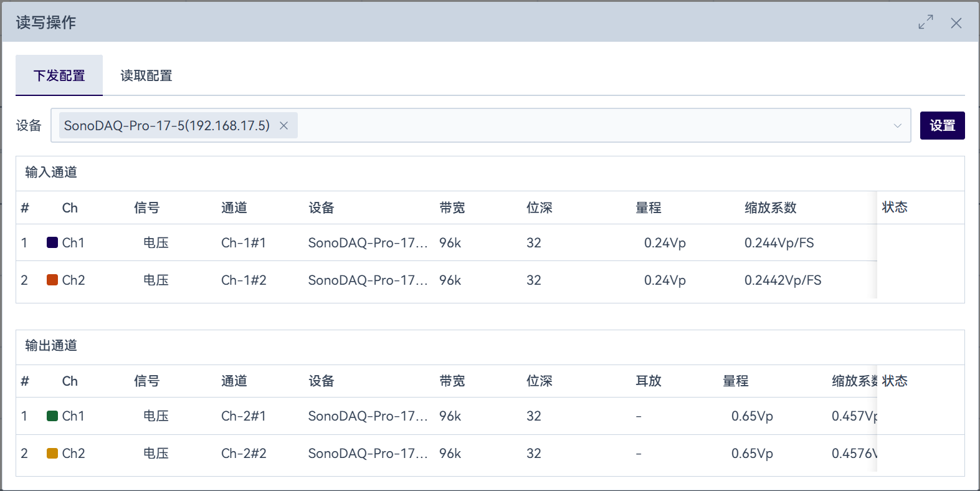980x491 pixels.
Task: Click the yellow output Ch2 swatch
Action: [52, 453]
